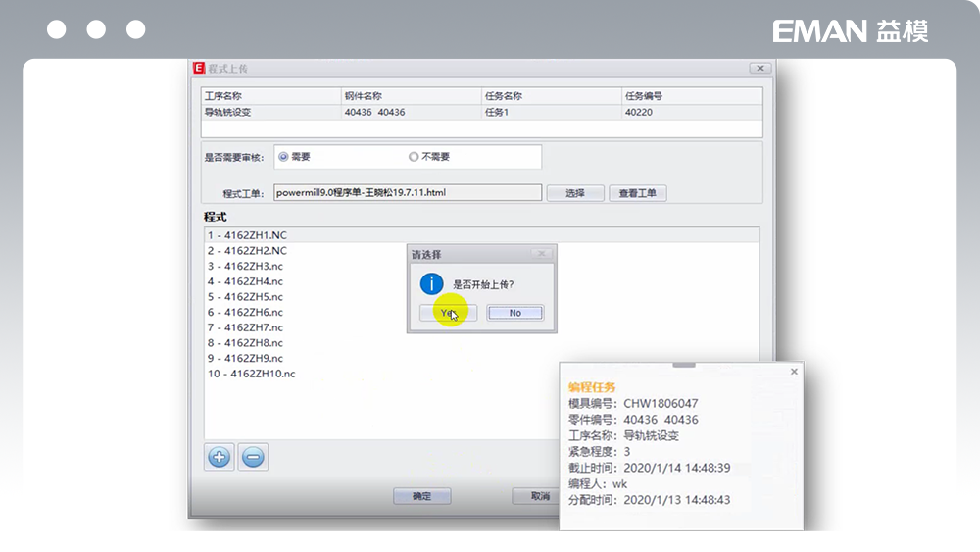Click the 选择 button to choose file

[575, 193]
